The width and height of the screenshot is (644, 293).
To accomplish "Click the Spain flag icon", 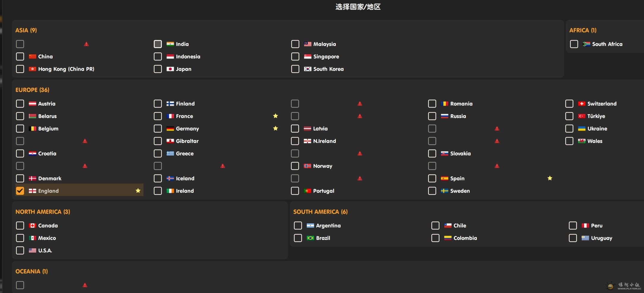I will point(444,178).
